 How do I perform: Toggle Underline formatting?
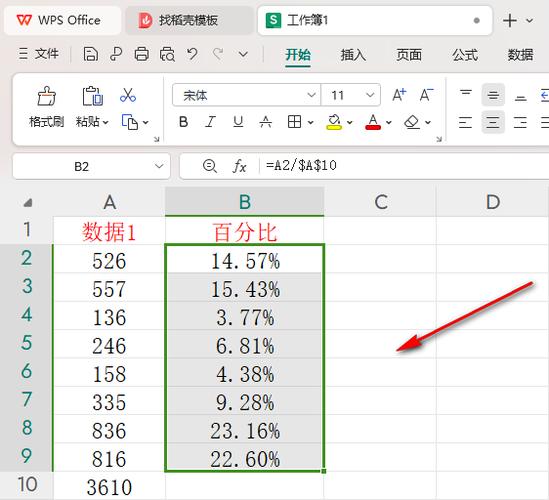pyautogui.click(x=238, y=122)
